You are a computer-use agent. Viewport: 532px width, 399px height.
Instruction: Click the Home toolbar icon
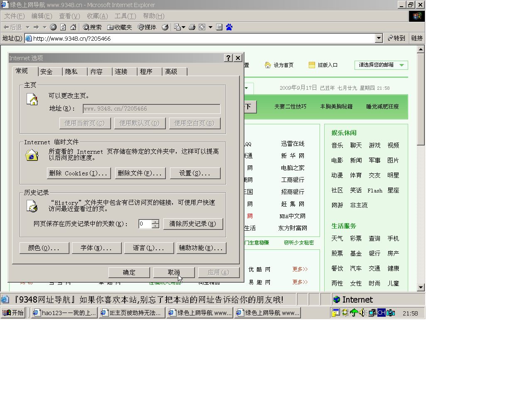click(73, 27)
